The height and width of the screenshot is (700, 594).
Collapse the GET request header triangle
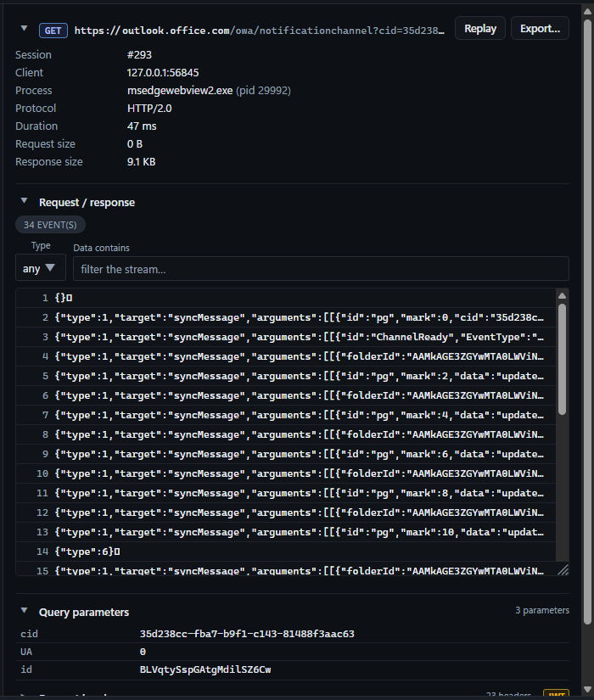pos(24,29)
